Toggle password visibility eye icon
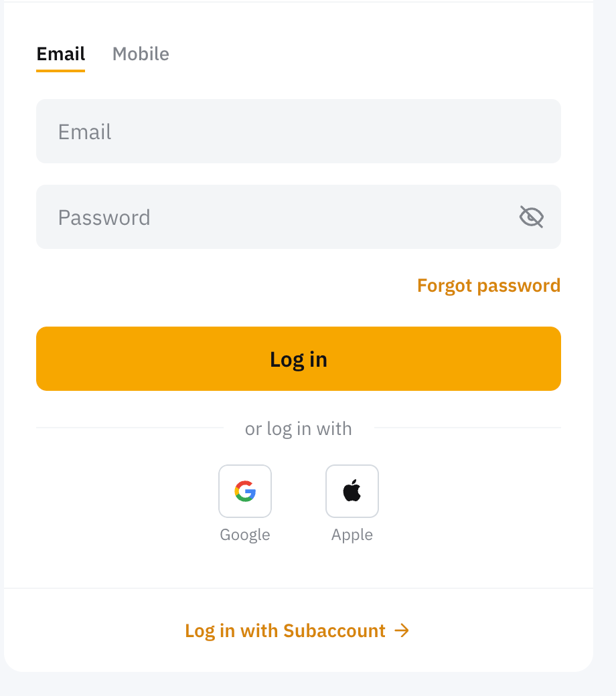 (532, 217)
